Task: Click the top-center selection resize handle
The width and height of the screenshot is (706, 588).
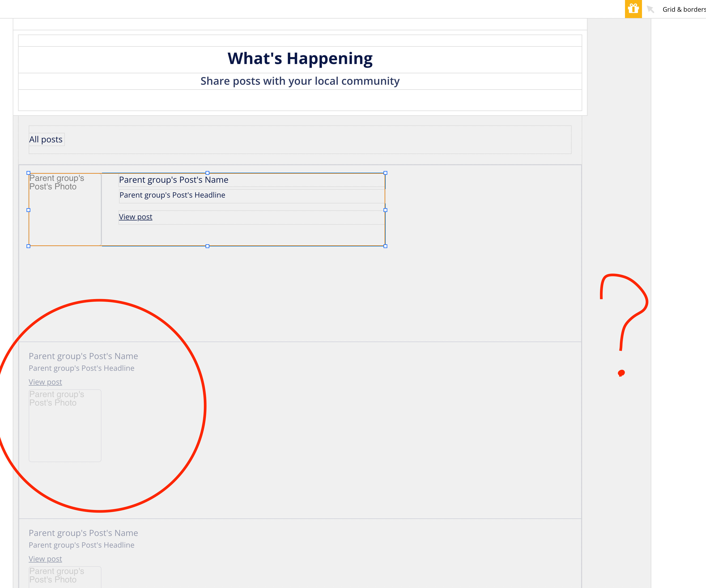Action: [207, 173]
